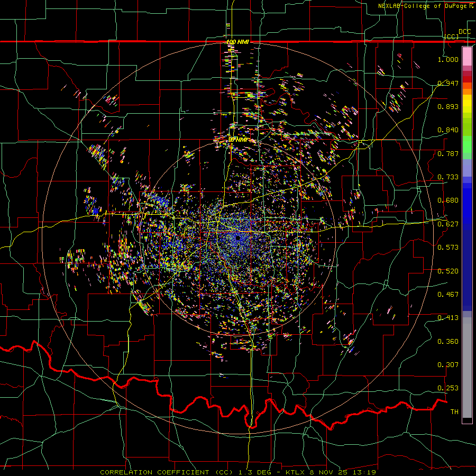Click the radar site at the sweep center

point(238,239)
